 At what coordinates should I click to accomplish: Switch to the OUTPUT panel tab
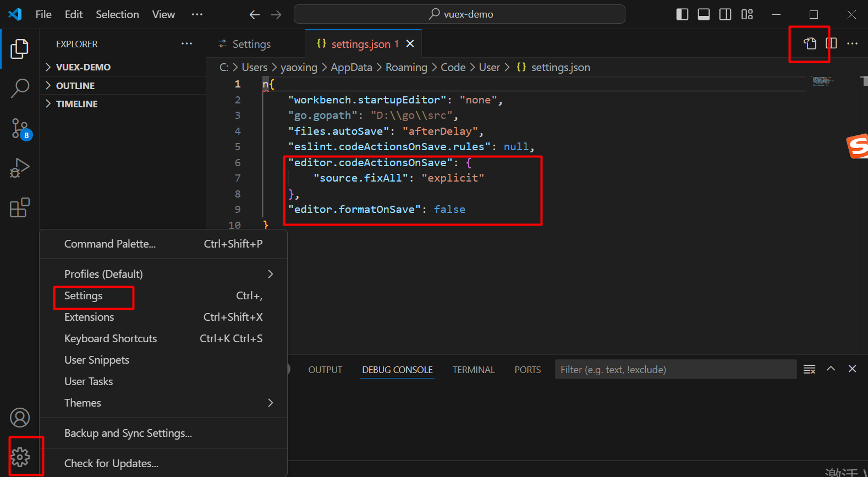325,370
